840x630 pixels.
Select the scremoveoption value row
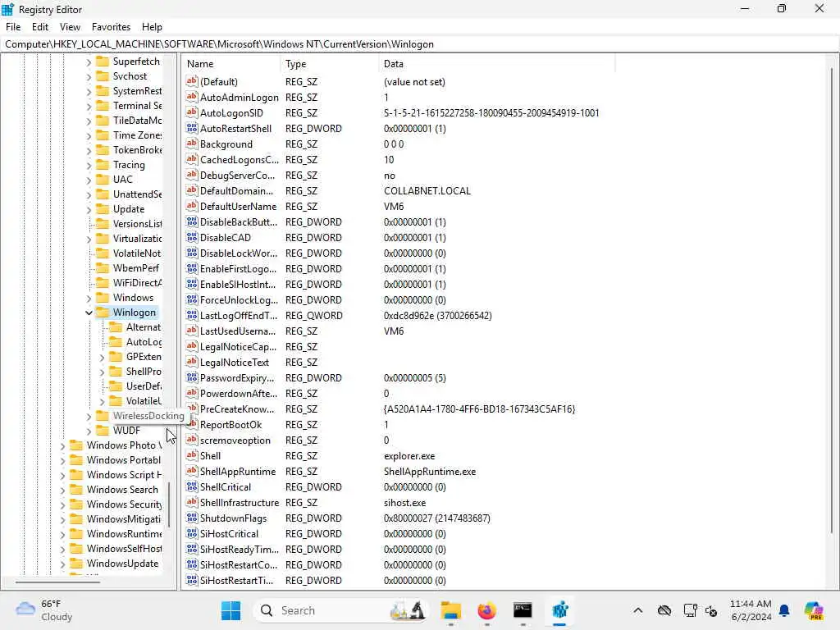235,440
